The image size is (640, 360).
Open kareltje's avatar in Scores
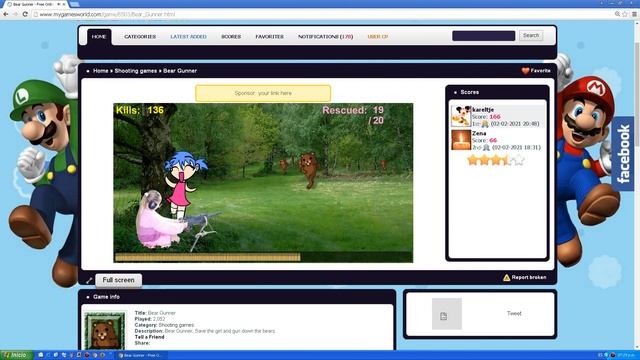click(x=461, y=116)
